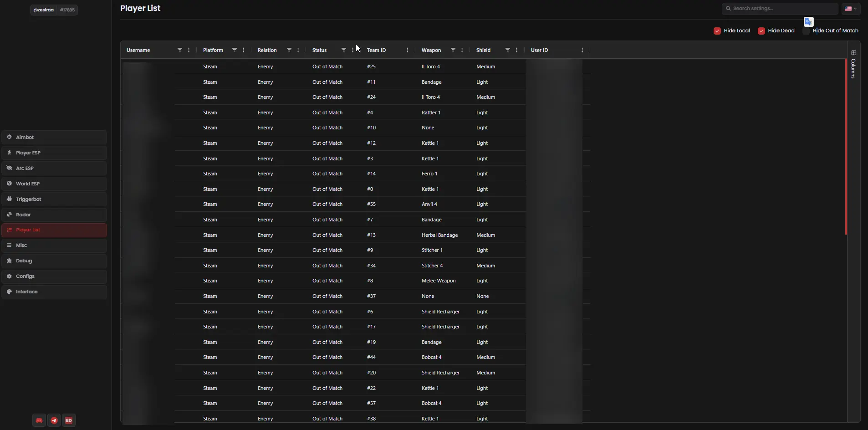Toggle the Hide Dead checkbox
The width and height of the screenshot is (868, 430).
point(761,31)
